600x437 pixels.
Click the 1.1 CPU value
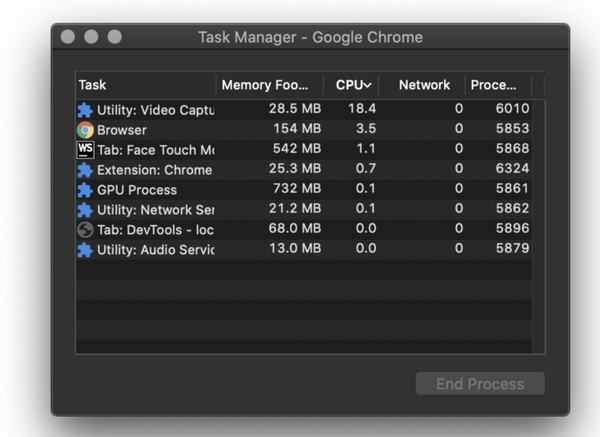[366, 148]
